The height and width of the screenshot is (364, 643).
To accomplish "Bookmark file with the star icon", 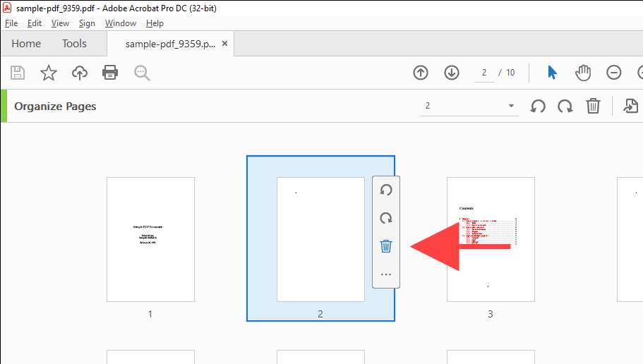I will pos(48,73).
